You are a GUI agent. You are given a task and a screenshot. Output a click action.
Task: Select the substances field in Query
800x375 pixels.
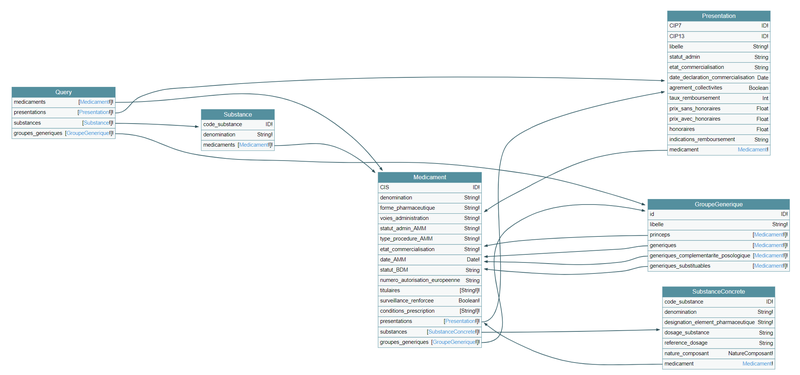tap(64, 123)
